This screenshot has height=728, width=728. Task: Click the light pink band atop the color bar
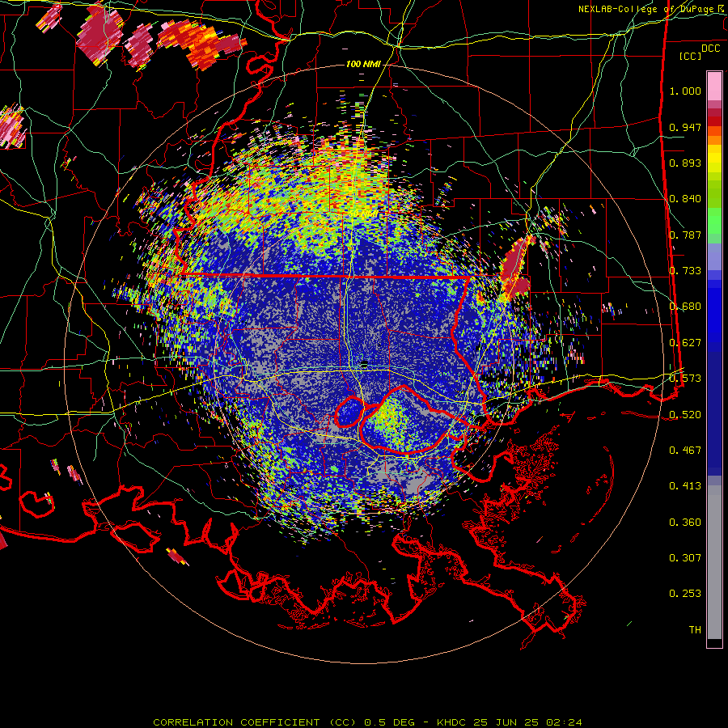point(714,86)
